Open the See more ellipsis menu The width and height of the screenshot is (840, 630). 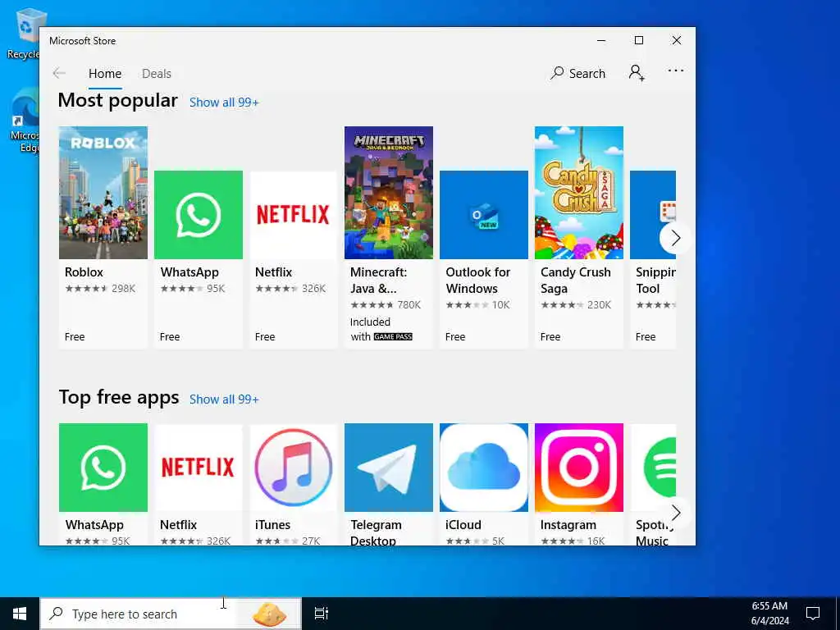[676, 71]
